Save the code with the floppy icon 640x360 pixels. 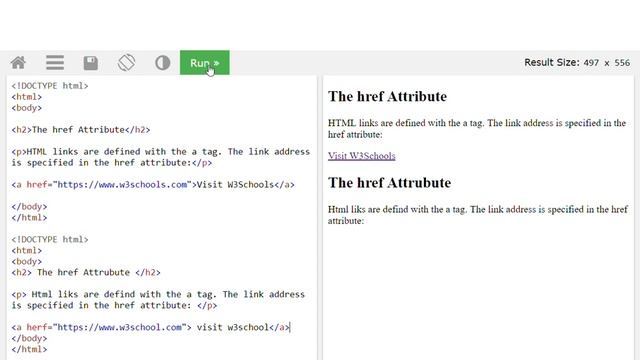click(91, 63)
